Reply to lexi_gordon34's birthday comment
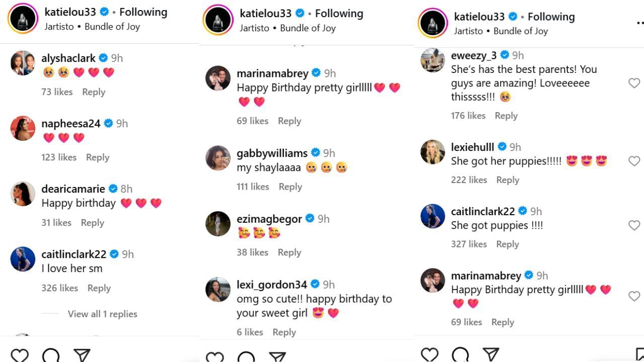The width and height of the screenshot is (644, 362). [284, 332]
